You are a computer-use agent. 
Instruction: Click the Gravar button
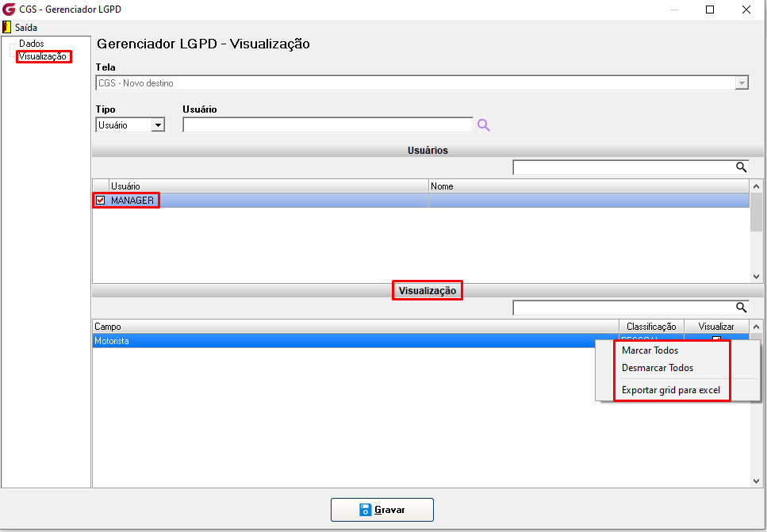pos(382,510)
